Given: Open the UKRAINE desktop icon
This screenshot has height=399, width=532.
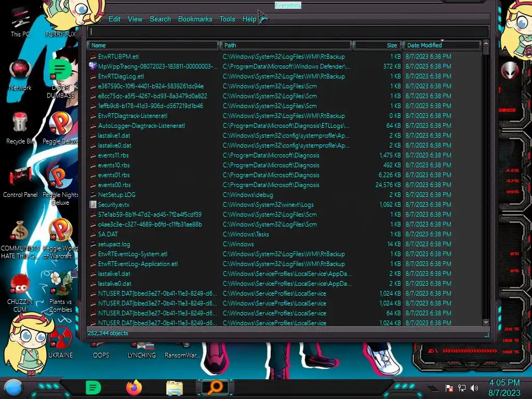Looking at the screenshot, I should click(x=60, y=343).
